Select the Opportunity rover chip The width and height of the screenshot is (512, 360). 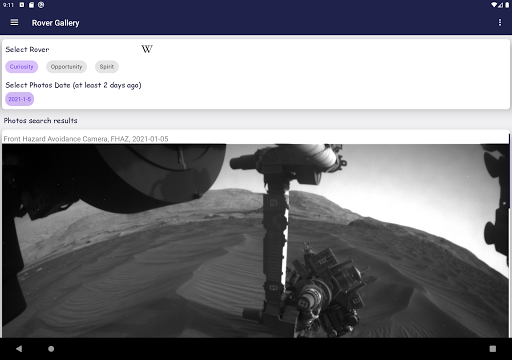(66, 67)
